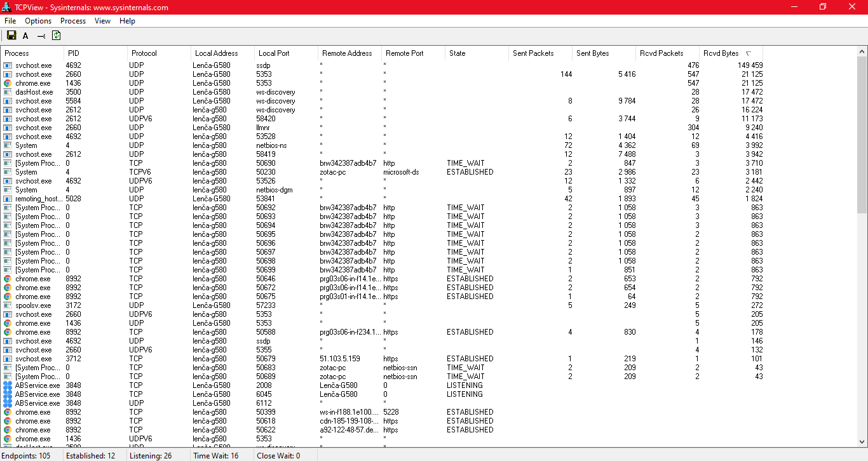Click the remoting_host process icon
Image resolution: width=868 pixels, height=461 pixels.
tap(8, 199)
